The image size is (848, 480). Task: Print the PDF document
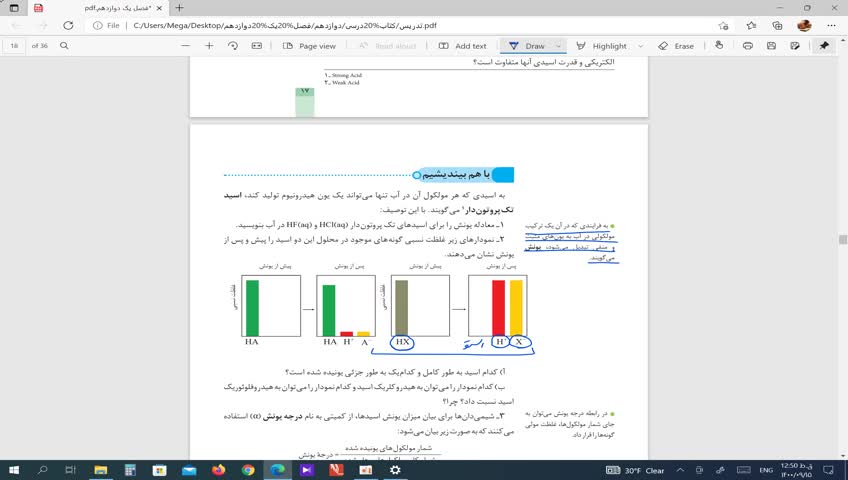tap(748, 46)
